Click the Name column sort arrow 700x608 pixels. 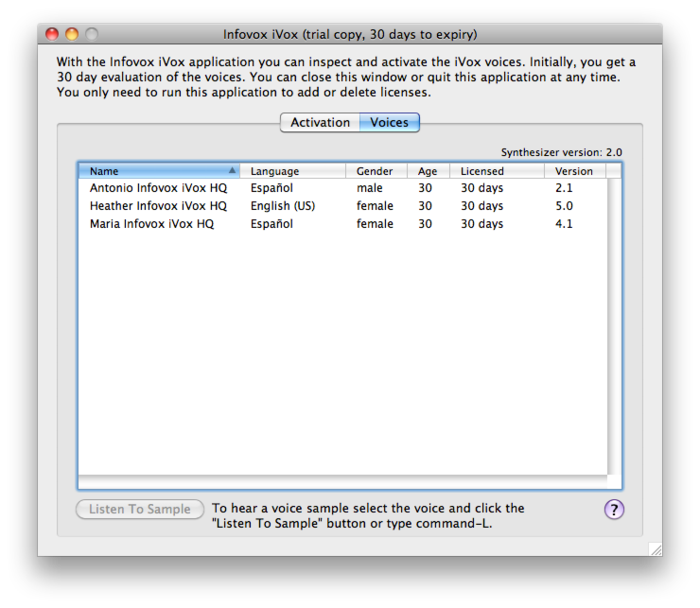pos(232,171)
